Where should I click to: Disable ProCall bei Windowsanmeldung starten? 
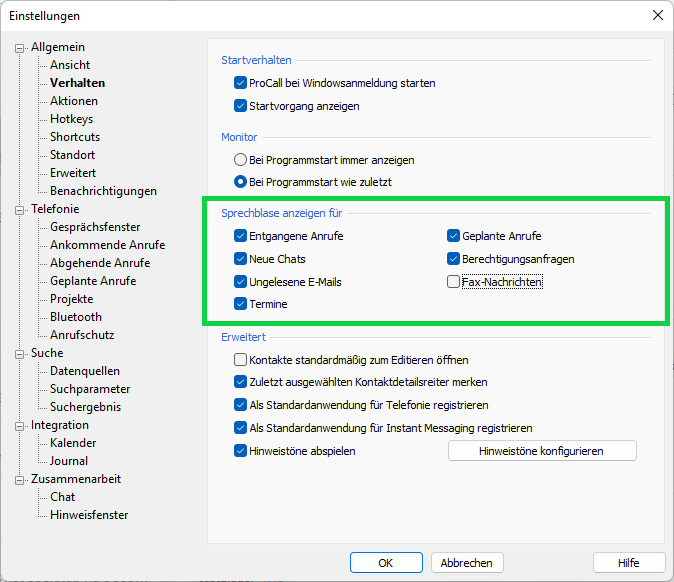(240, 83)
